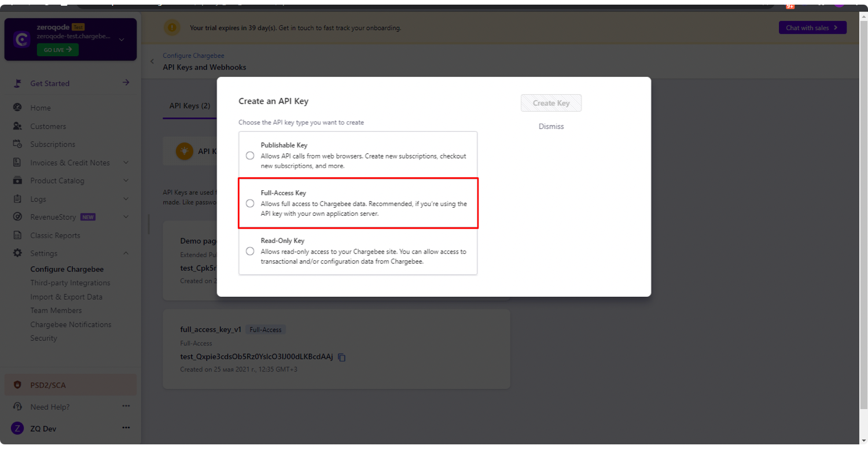Expand RevenueStory submenu chevron
The height and width of the screenshot is (449, 868).
coord(126,217)
